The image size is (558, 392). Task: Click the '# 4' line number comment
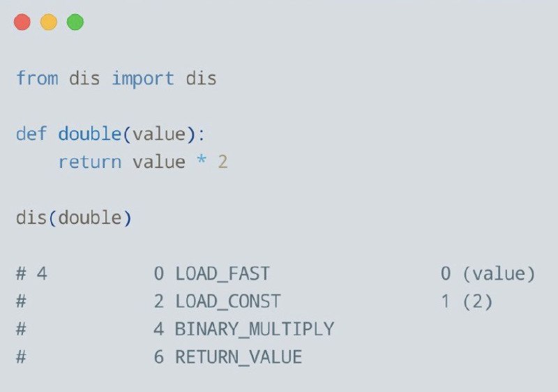[x=31, y=273]
